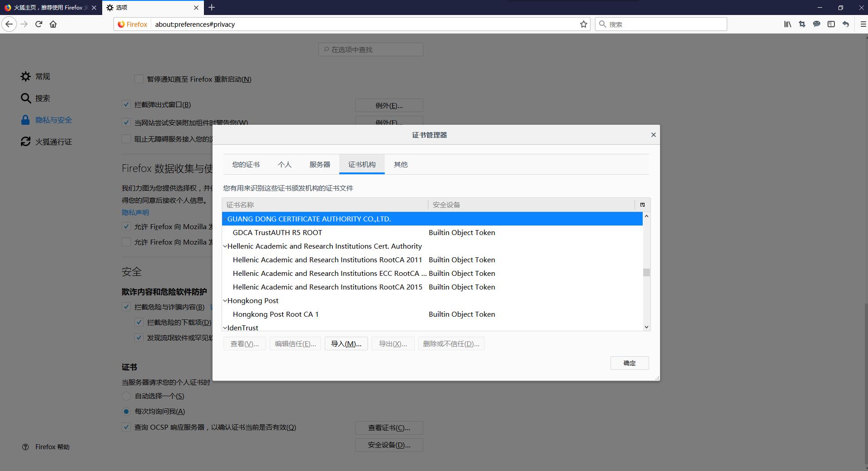
Task: Focus the 搜索 toolbar search box
Action: click(661, 24)
